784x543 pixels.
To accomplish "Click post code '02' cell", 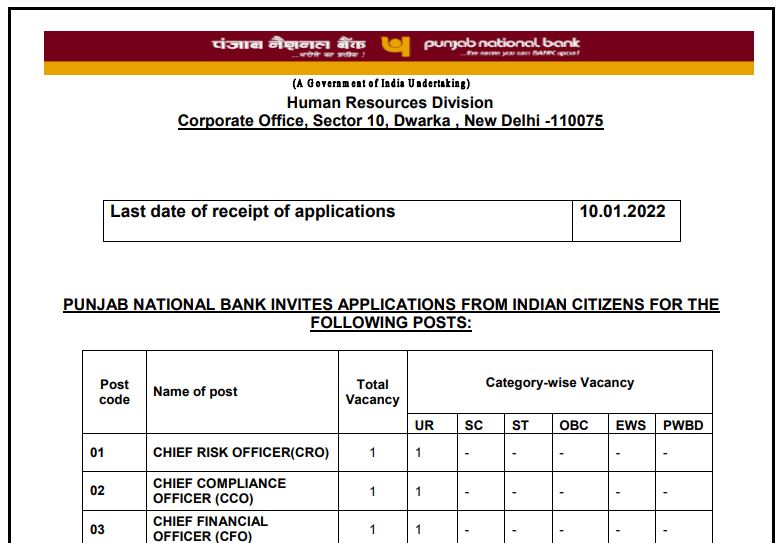I will click(x=114, y=491).
